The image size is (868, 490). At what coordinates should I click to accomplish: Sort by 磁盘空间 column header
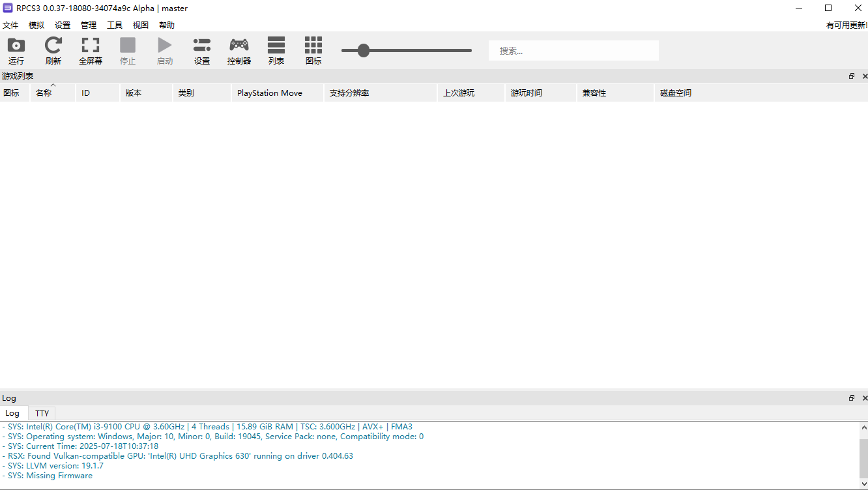pyautogui.click(x=761, y=93)
